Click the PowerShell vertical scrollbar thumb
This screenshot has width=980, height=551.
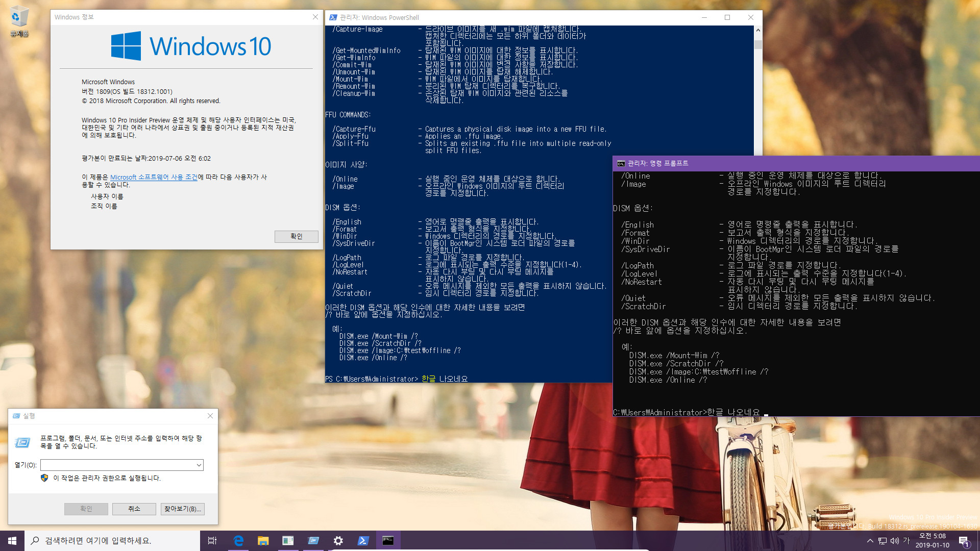pyautogui.click(x=758, y=44)
